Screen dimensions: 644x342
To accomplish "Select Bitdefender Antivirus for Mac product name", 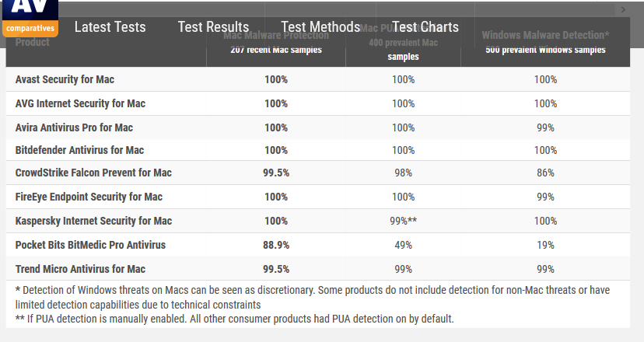I will click(x=80, y=150).
